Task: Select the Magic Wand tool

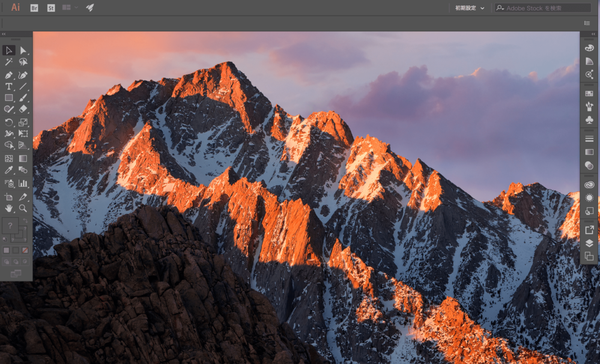Action: pyautogui.click(x=9, y=62)
